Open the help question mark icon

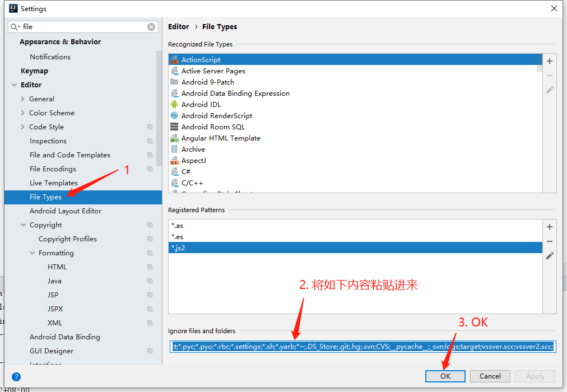16,377
